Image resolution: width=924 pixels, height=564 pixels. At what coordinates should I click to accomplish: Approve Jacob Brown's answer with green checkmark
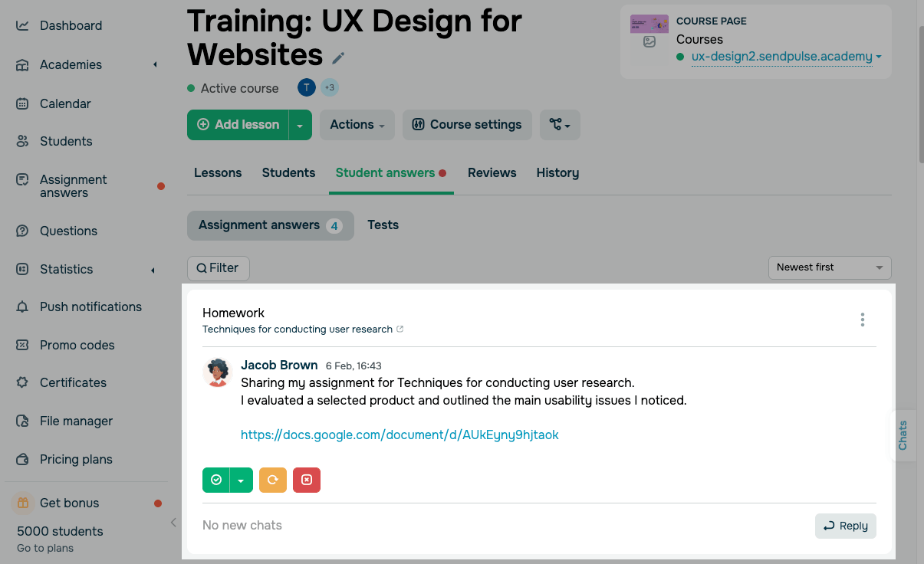[216, 480]
